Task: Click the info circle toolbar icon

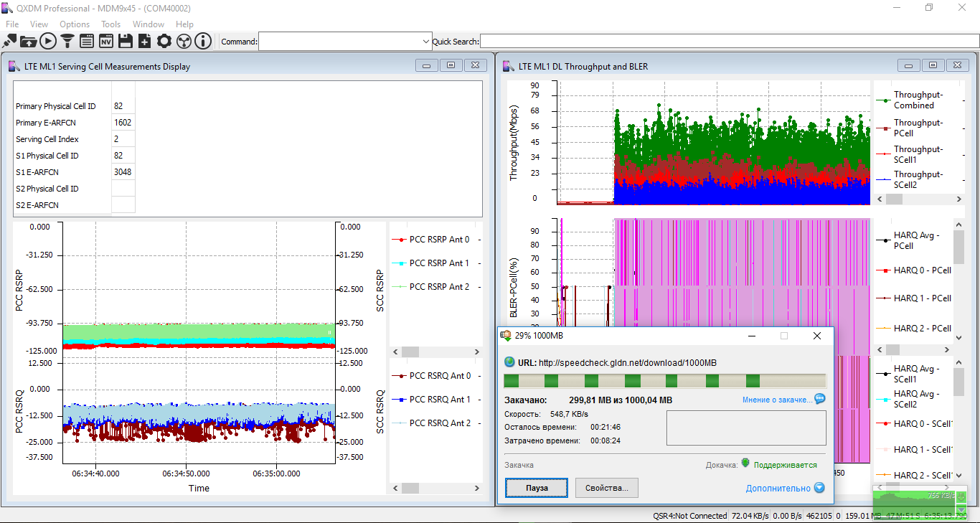Action: [x=203, y=41]
